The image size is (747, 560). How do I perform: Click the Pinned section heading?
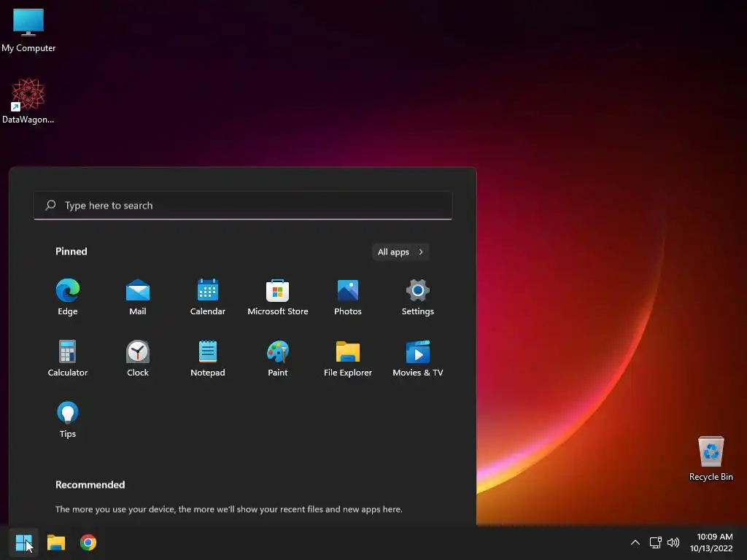click(71, 252)
